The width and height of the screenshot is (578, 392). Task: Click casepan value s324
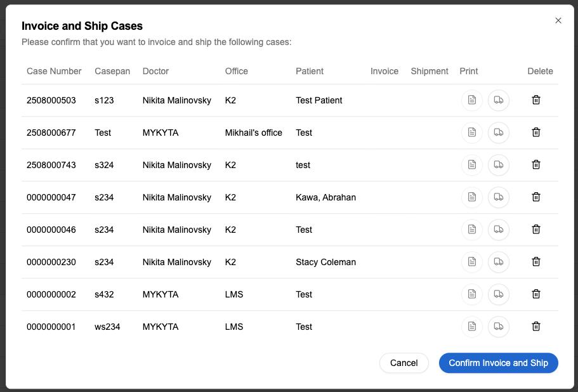[x=104, y=165]
